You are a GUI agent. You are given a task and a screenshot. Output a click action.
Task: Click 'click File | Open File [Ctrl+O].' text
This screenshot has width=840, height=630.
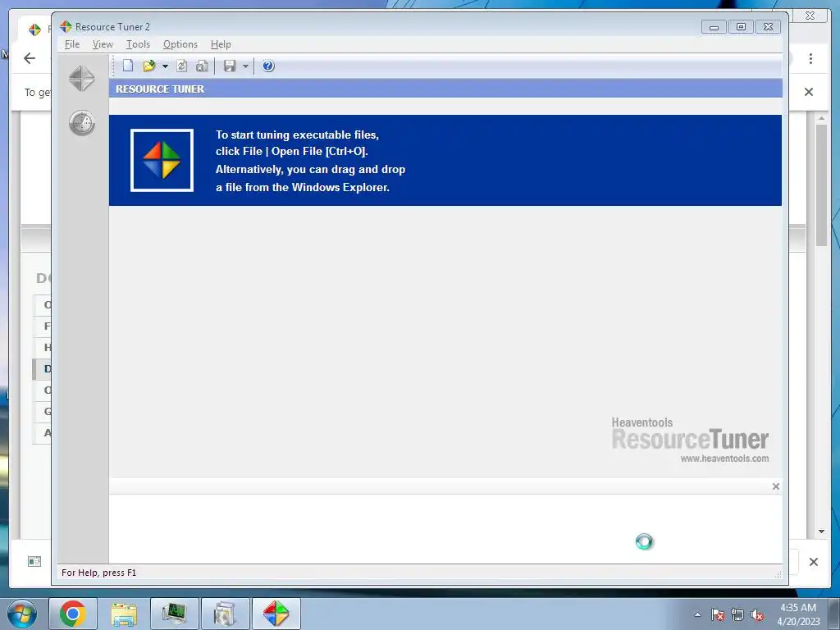(292, 152)
